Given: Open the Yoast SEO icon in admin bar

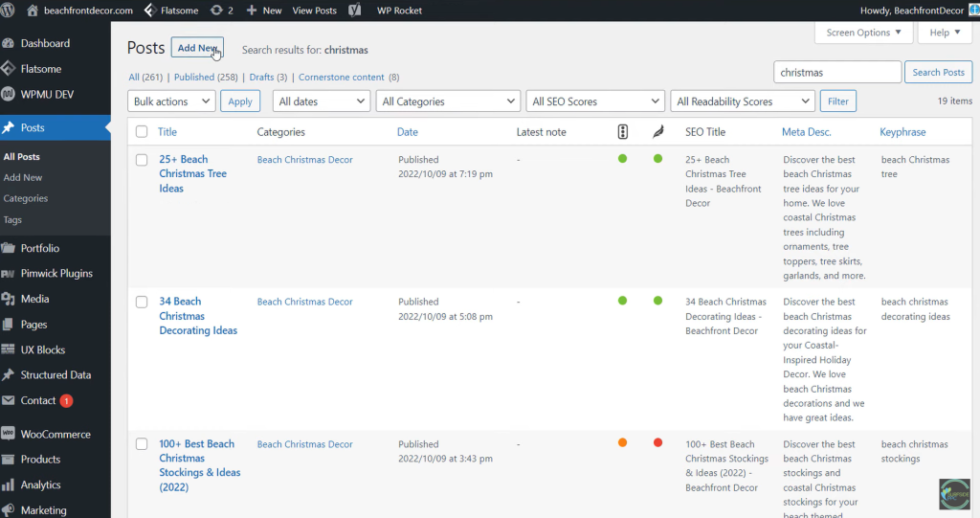Looking at the screenshot, I should pos(355,10).
